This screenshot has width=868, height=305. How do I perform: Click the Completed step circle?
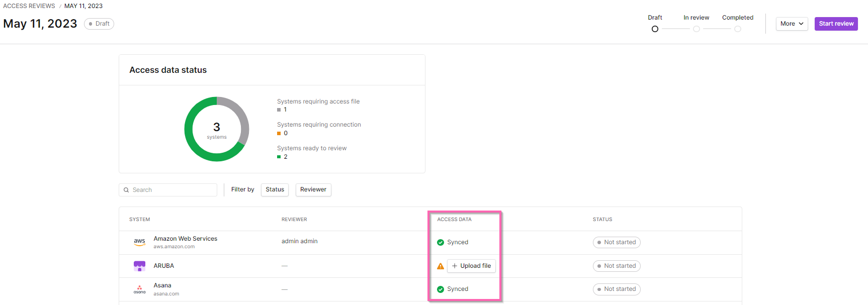point(738,29)
